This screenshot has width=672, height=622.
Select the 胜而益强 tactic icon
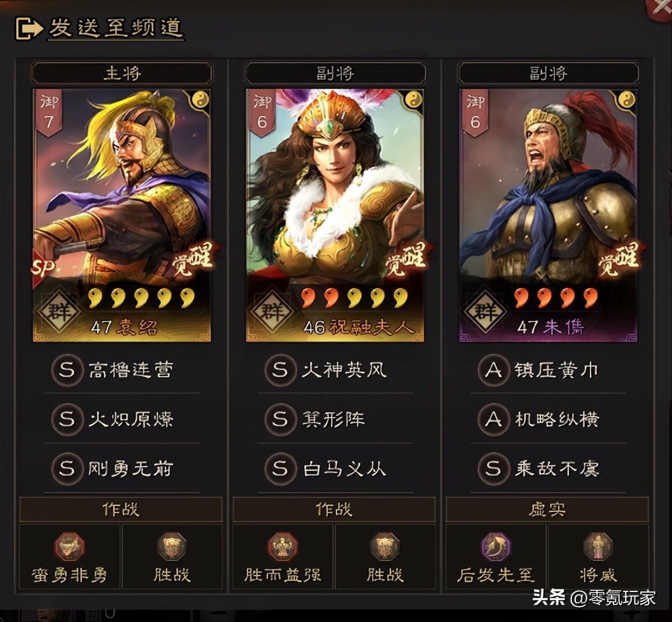pyautogui.click(x=282, y=546)
